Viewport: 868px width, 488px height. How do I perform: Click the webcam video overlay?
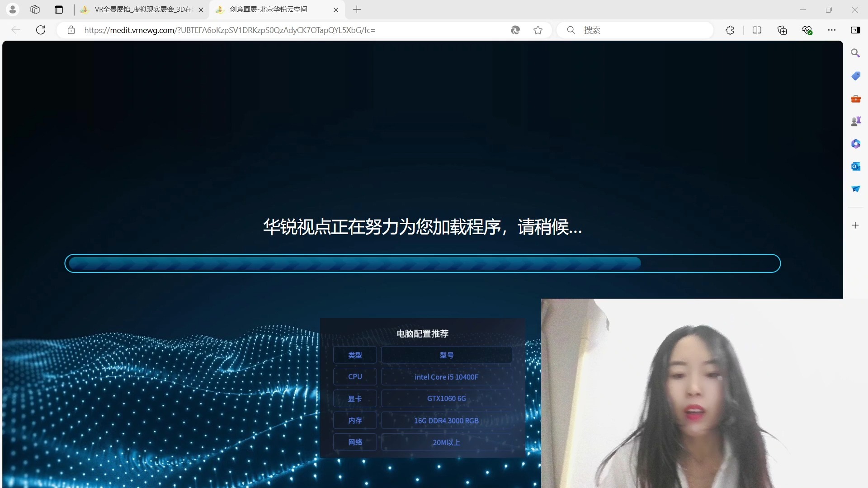click(704, 393)
